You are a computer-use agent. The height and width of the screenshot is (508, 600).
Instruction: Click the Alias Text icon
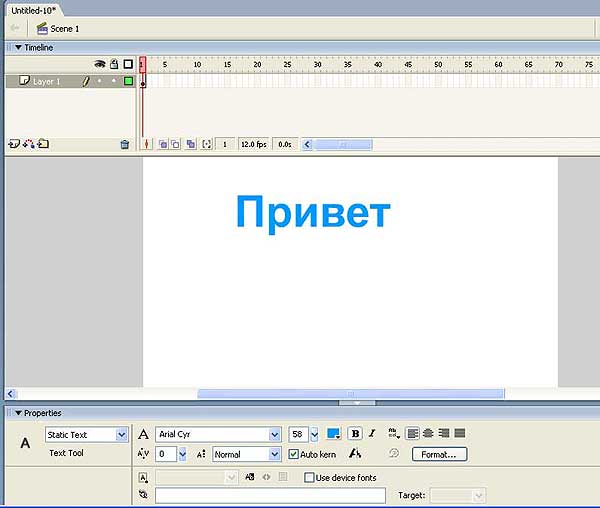coord(355,453)
